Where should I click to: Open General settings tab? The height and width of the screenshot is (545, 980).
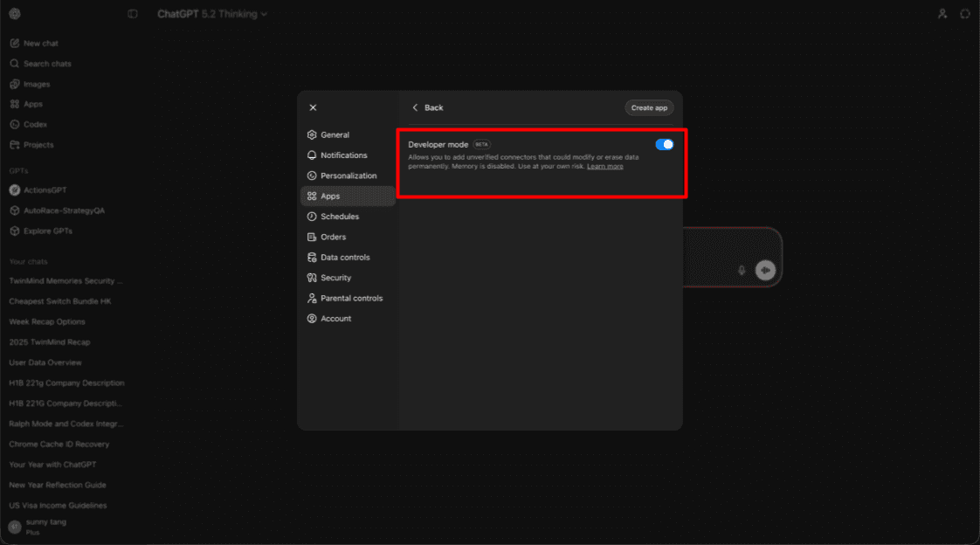coord(349,135)
